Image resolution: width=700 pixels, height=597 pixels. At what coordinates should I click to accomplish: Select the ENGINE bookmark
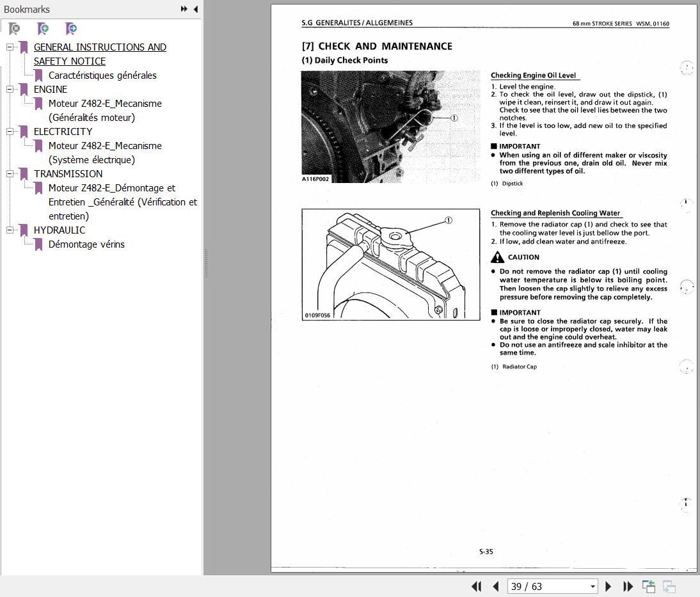[51, 90]
